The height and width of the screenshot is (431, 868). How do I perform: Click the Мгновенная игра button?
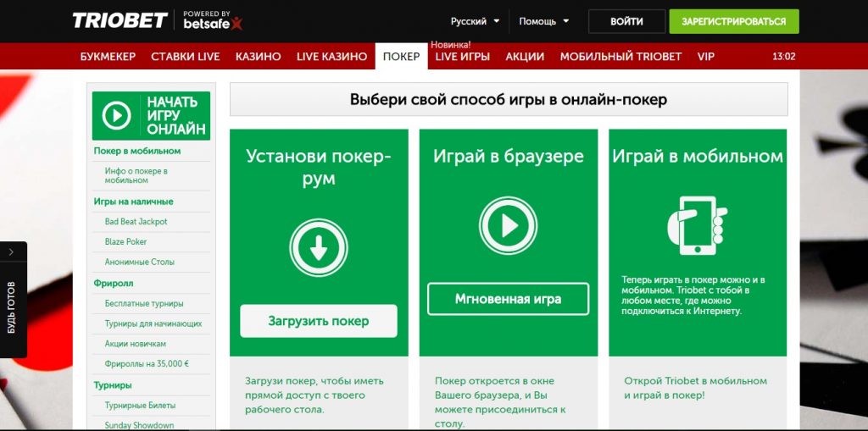coord(509,299)
